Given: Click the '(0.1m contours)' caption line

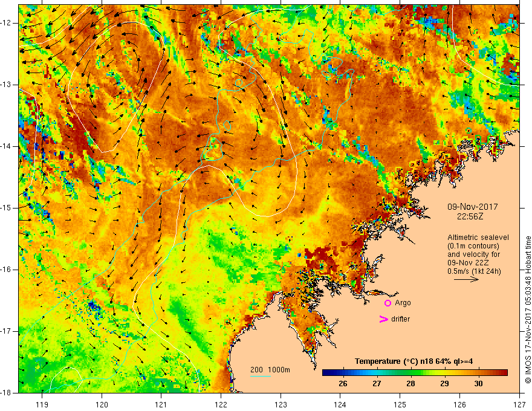Looking at the screenshot, I should pyautogui.click(x=473, y=246).
